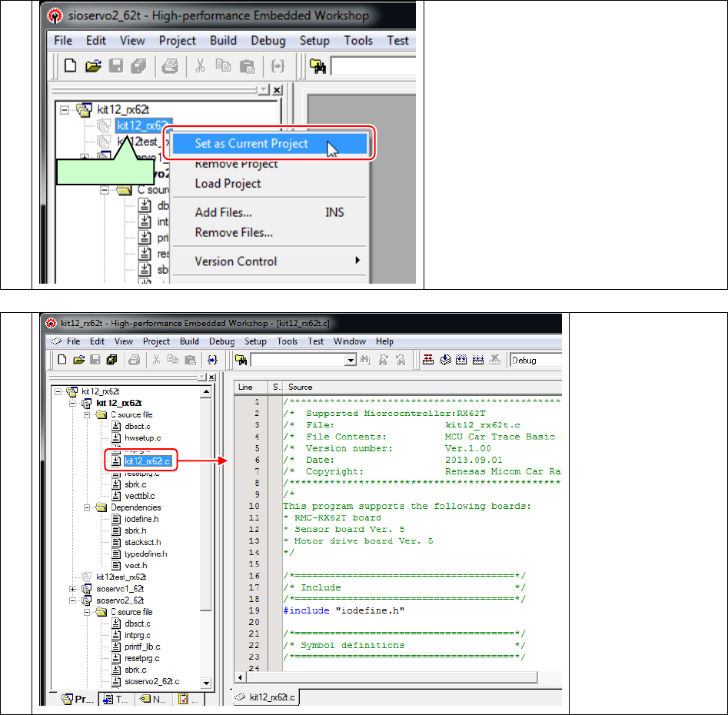This screenshot has width=728, height=715.
Task: Open the search text combo dropdown arrow
Action: (351, 360)
